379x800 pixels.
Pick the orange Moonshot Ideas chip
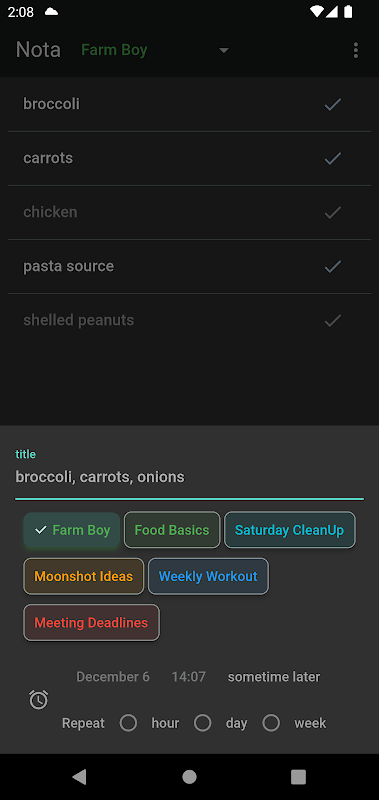84,576
